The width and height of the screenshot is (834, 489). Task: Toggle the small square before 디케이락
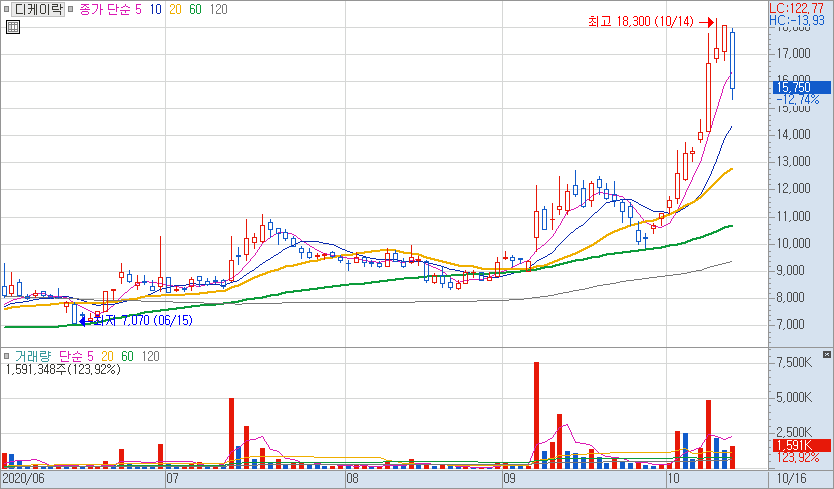pos(6,9)
